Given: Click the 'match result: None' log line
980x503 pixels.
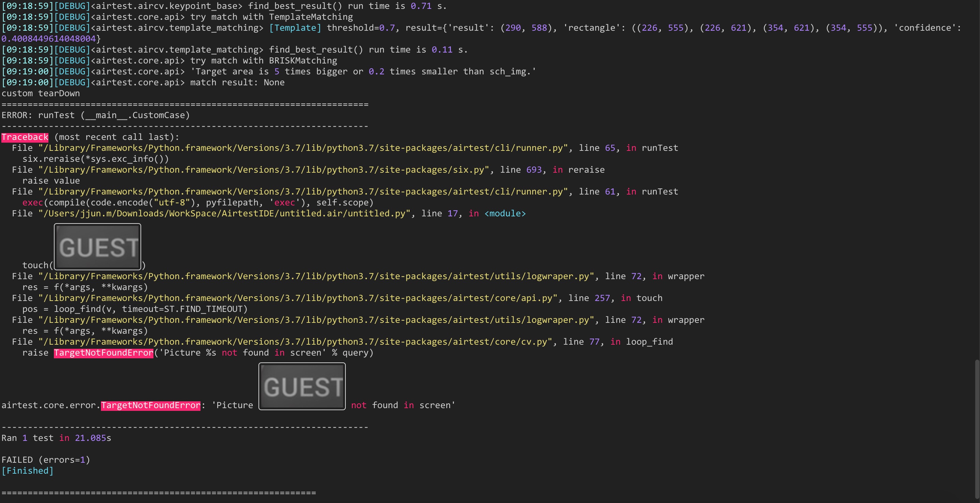Looking at the screenshot, I should [x=237, y=83].
